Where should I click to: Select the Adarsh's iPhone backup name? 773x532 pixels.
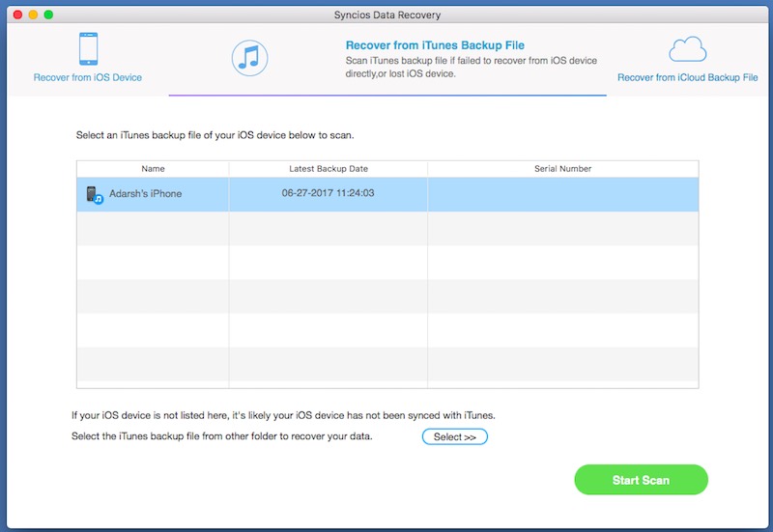click(146, 194)
